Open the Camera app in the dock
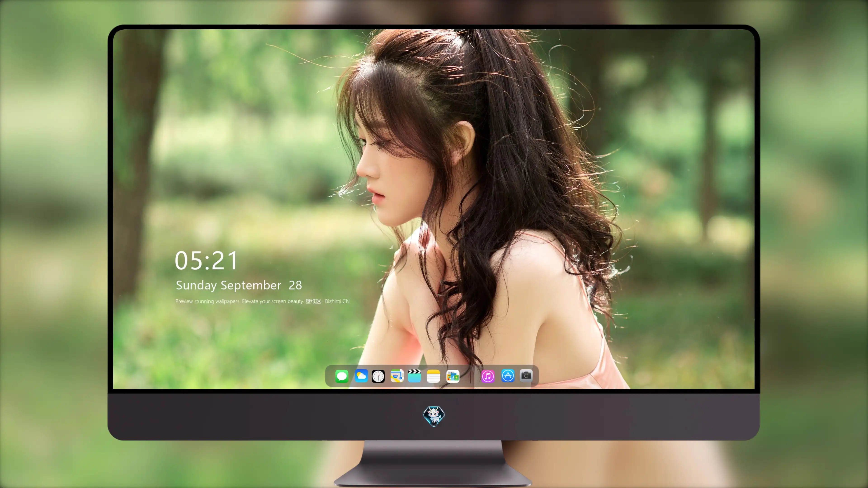Image resolution: width=868 pixels, height=488 pixels. coord(526,375)
